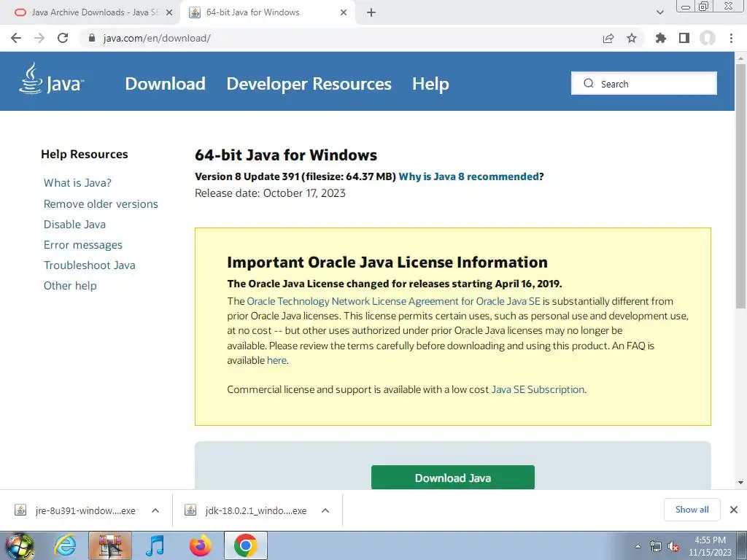Click the muted volume tray icon
The height and width of the screenshot is (560, 747).
point(673,547)
